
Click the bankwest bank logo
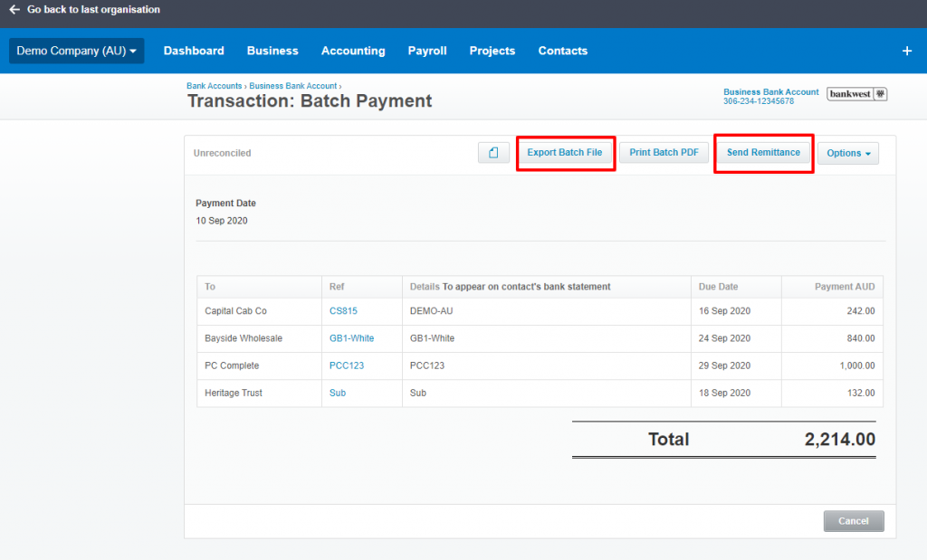[x=855, y=93]
